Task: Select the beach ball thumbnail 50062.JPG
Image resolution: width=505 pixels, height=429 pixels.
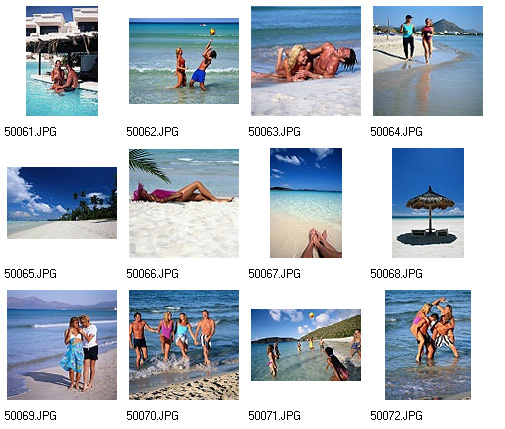Action: [184, 61]
